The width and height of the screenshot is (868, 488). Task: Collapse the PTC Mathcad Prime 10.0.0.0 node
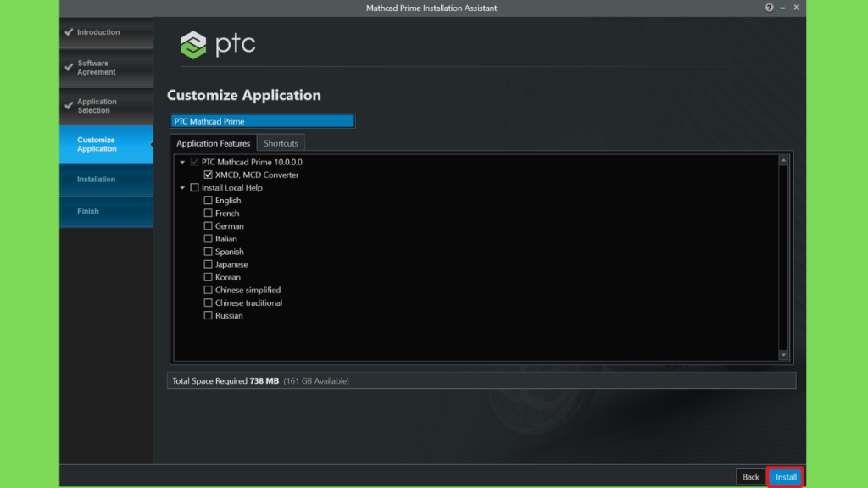(x=182, y=163)
